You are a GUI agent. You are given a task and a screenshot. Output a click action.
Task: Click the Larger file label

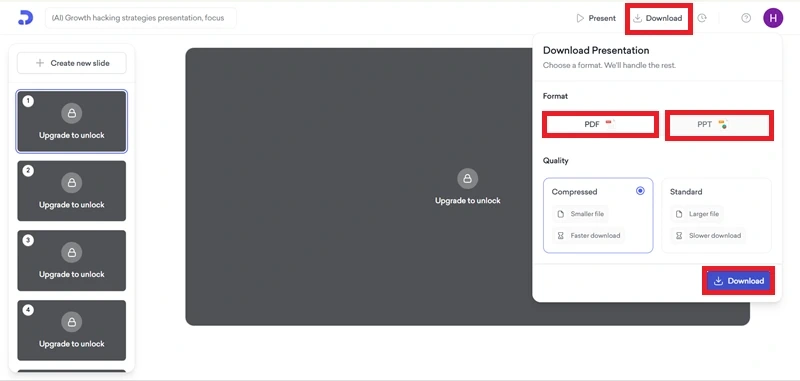[x=704, y=214]
